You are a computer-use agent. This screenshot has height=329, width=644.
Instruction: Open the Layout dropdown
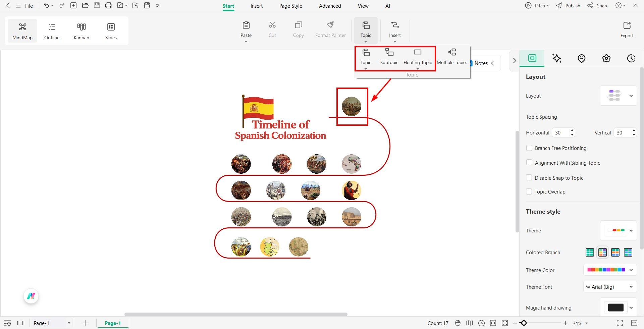(x=618, y=96)
